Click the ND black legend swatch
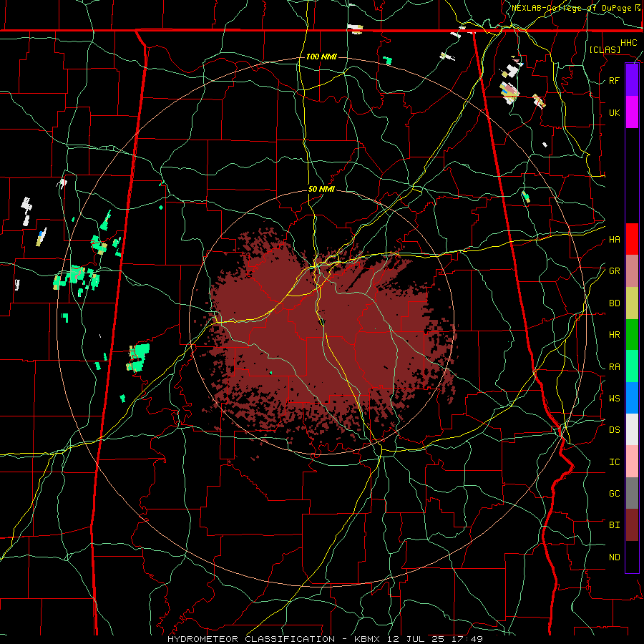The width and height of the screenshot is (644, 644). coord(632,557)
